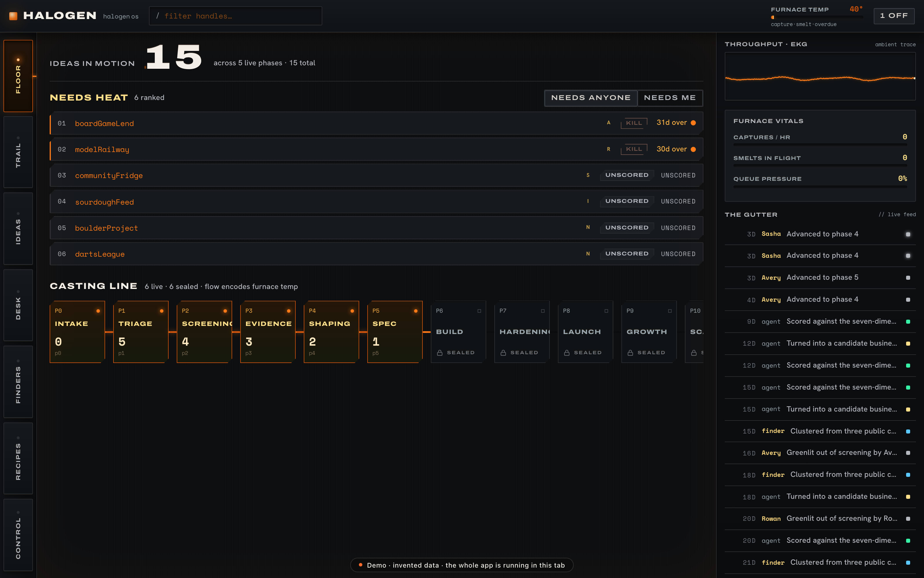Click the live dot on SPEC card
Viewport: 924px width, 578px height.
pos(416,311)
